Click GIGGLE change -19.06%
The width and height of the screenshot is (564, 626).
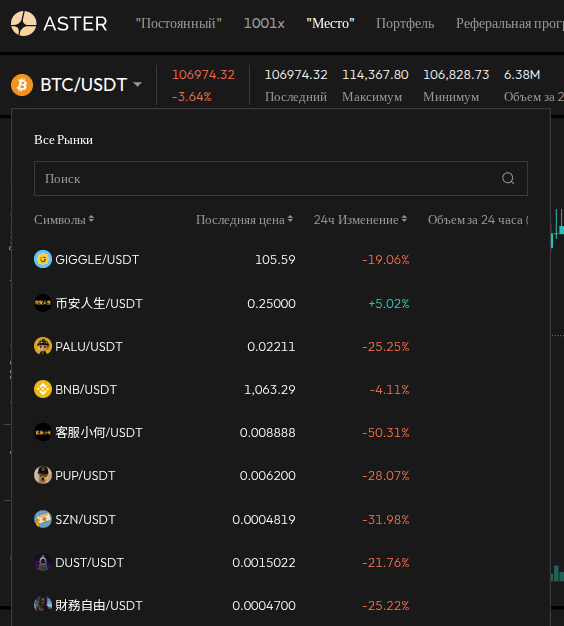click(386, 260)
